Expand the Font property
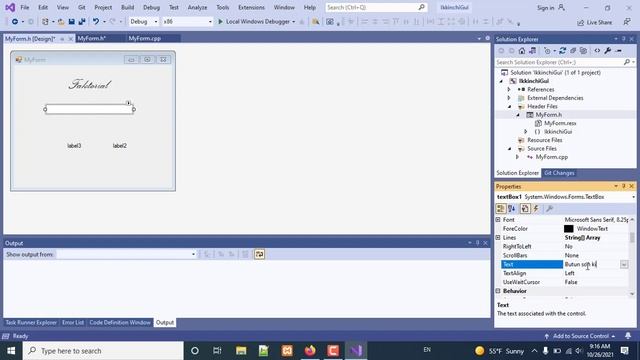640x360 pixels. coord(498,220)
